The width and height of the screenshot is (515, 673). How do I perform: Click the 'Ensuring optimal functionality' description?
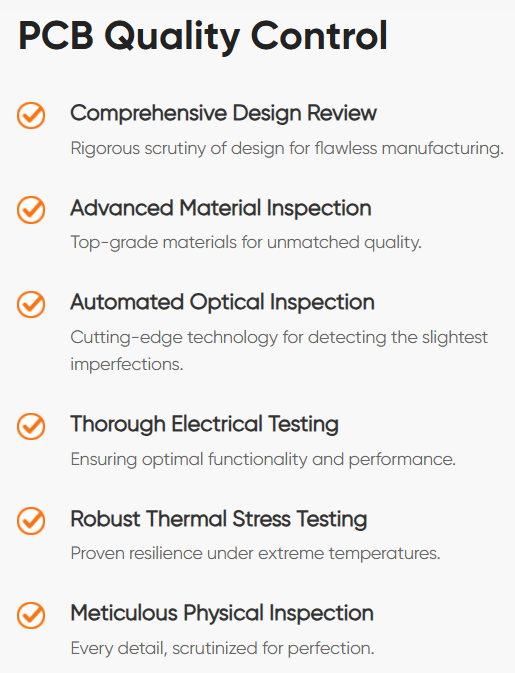[x=263, y=460]
